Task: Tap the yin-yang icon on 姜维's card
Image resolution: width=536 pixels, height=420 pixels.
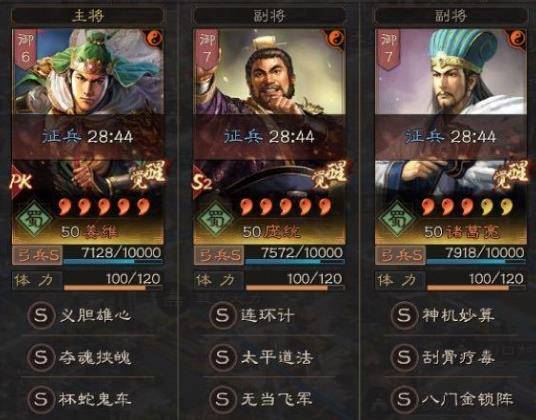Action: click(154, 39)
